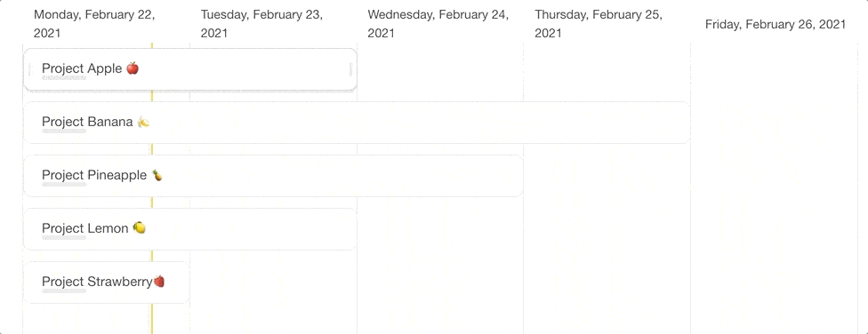Image resolution: width=868 pixels, height=334 pixels.
Task: Click left resize handle of Project Apple
Action: (x=30, y=69)
